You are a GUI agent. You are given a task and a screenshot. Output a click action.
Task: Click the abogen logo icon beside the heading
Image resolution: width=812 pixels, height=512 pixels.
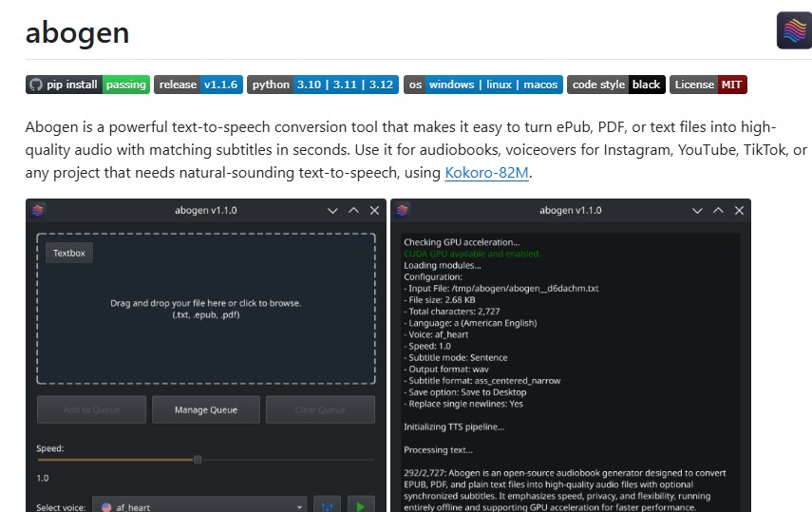[794, 30]
